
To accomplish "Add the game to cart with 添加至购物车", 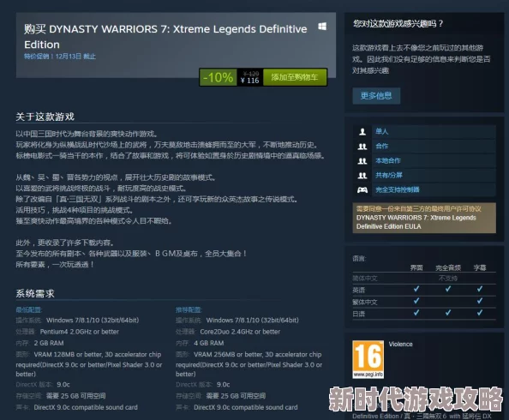I will [x=295, y=77].
